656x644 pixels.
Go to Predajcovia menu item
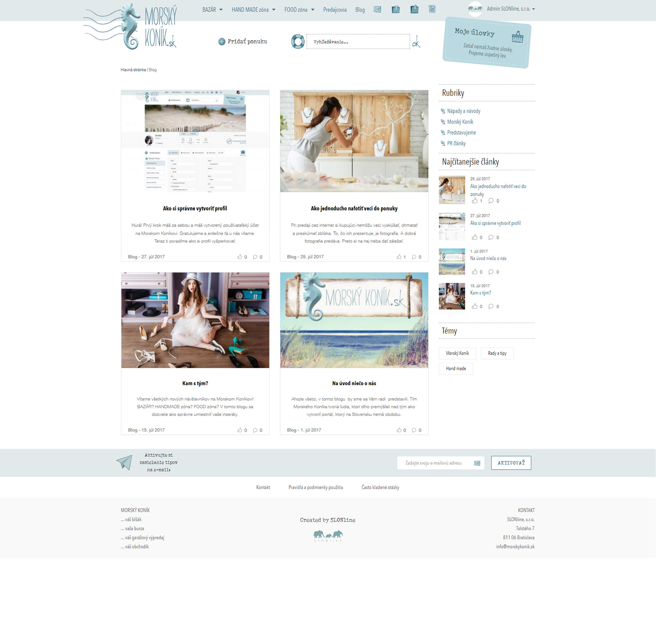pyautogui.click(x=334, y=10)
